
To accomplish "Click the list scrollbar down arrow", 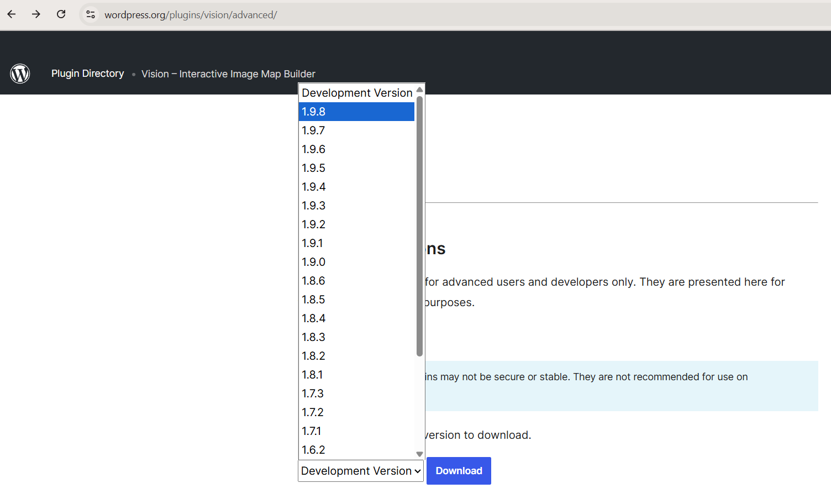I will (x=419, y=454).
